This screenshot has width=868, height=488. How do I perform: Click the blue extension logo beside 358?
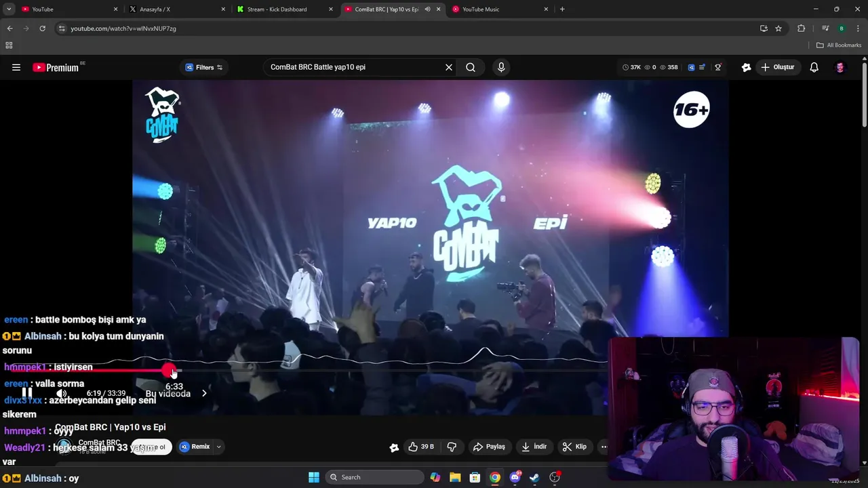point(691,67)
